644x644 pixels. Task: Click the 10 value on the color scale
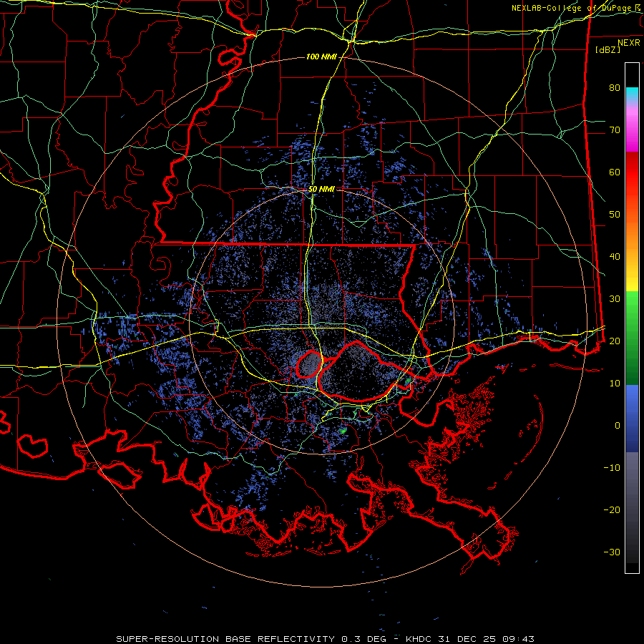pos(615,384)
